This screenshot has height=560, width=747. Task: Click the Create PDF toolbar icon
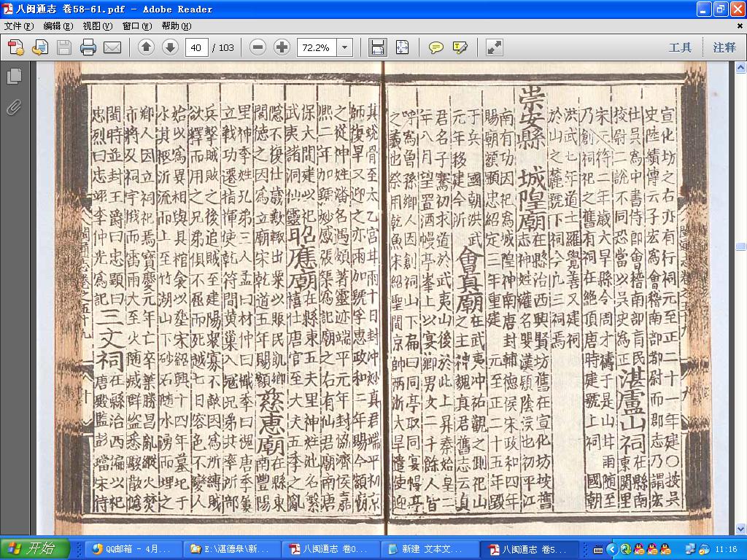[x=15, y=47]
